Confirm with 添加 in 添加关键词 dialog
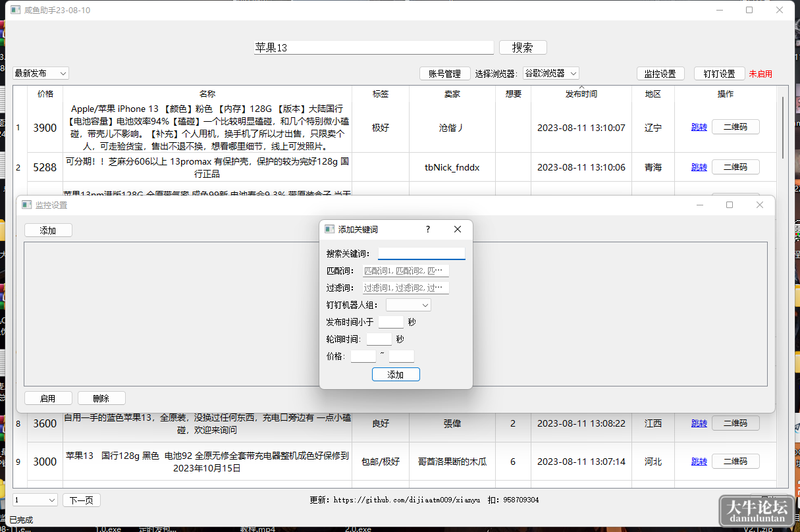800x532 pixels. [x=396, y=375]
